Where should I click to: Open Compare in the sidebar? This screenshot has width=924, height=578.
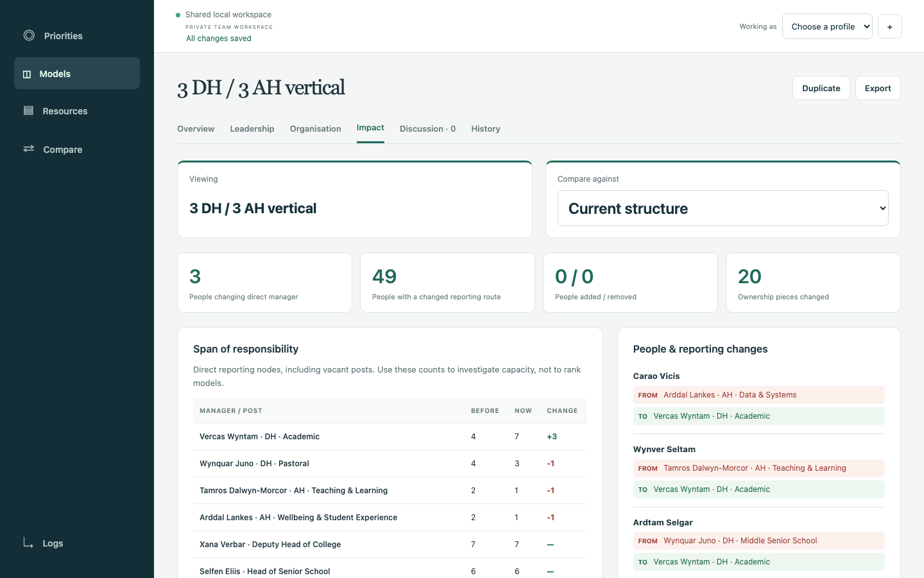(x=77, y=150)
